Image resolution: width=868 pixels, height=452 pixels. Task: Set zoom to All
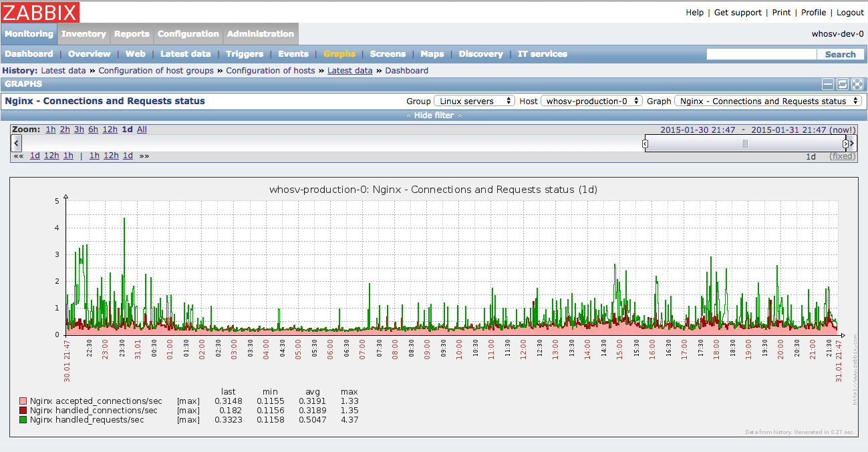[x=142, y=130]
